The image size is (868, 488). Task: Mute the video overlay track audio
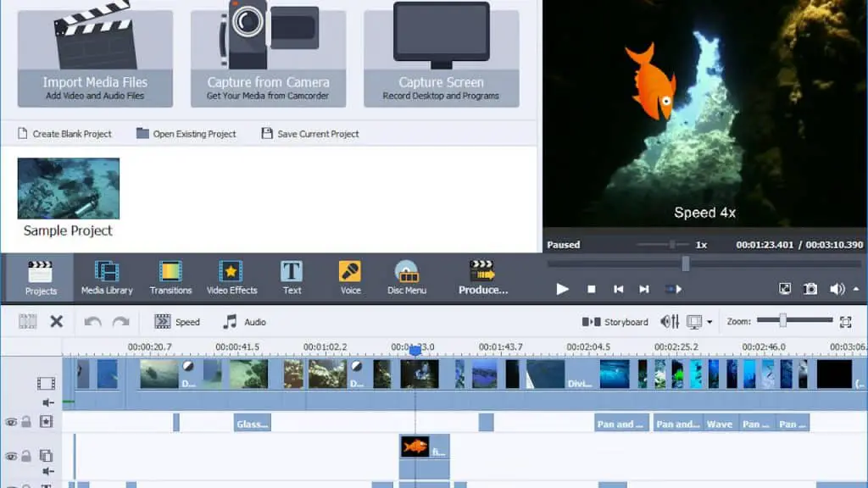(48, 471)
